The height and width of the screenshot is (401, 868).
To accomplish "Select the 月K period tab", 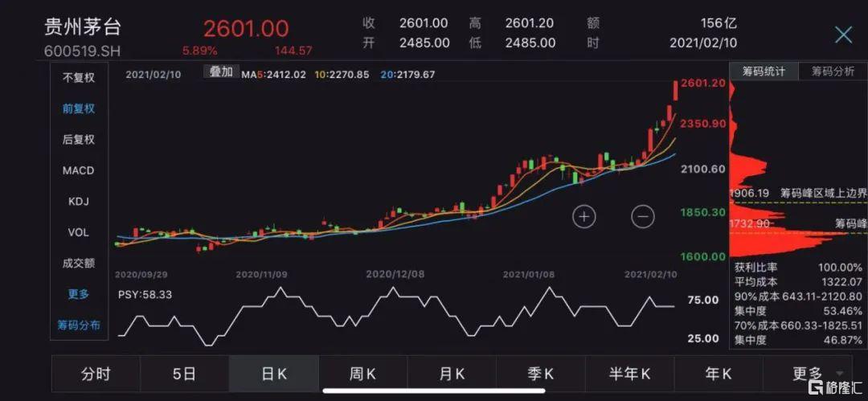I will 452,374.
